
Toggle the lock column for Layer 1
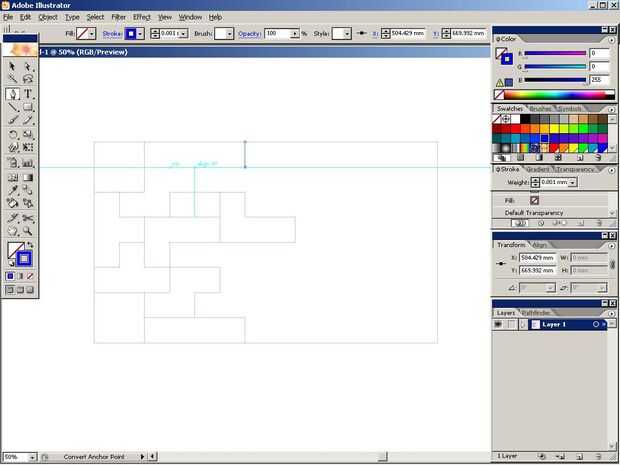511,325
